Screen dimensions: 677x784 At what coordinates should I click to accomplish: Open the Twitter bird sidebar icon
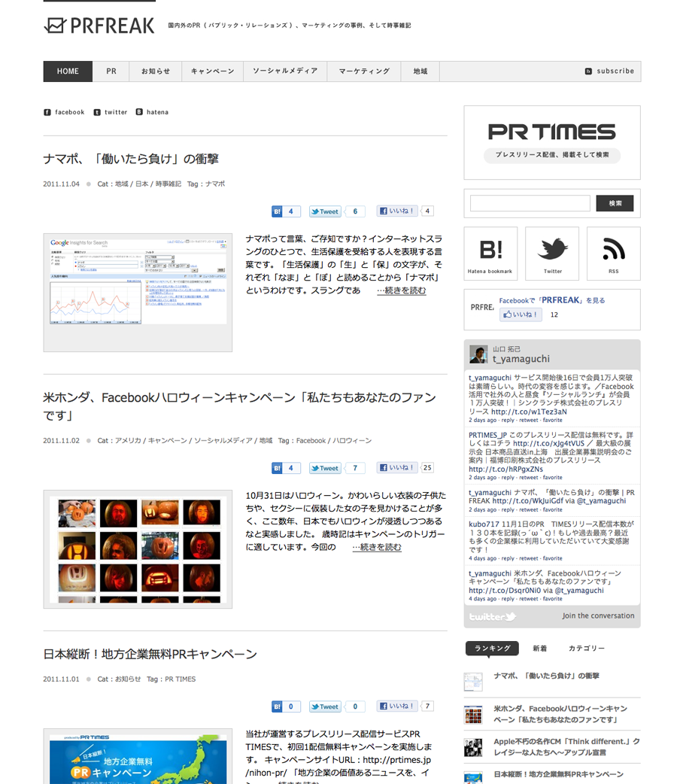pyautogui.click(x=552, y=254)
